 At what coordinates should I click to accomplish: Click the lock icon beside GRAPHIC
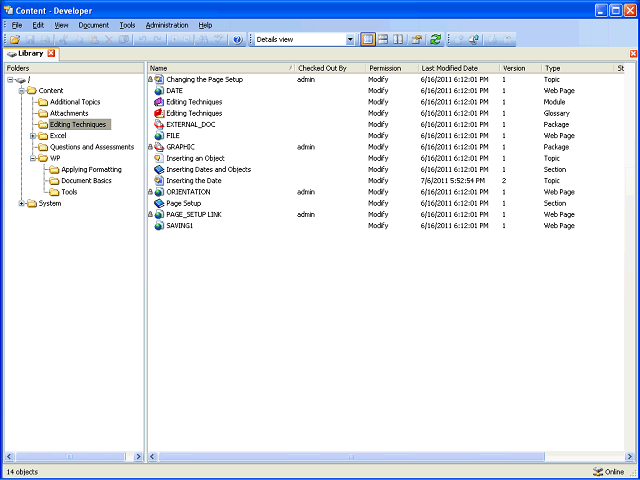pyautogui.click(x=150, y=147)
